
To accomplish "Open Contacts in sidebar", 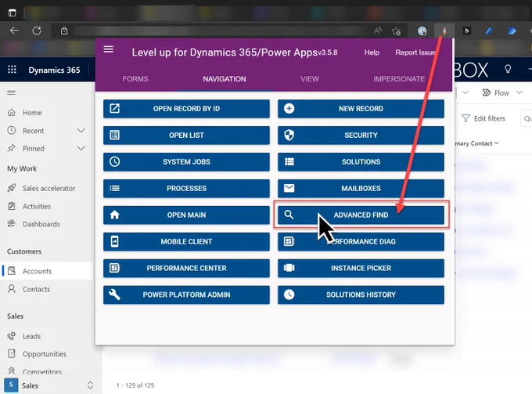I will point(36,289).
